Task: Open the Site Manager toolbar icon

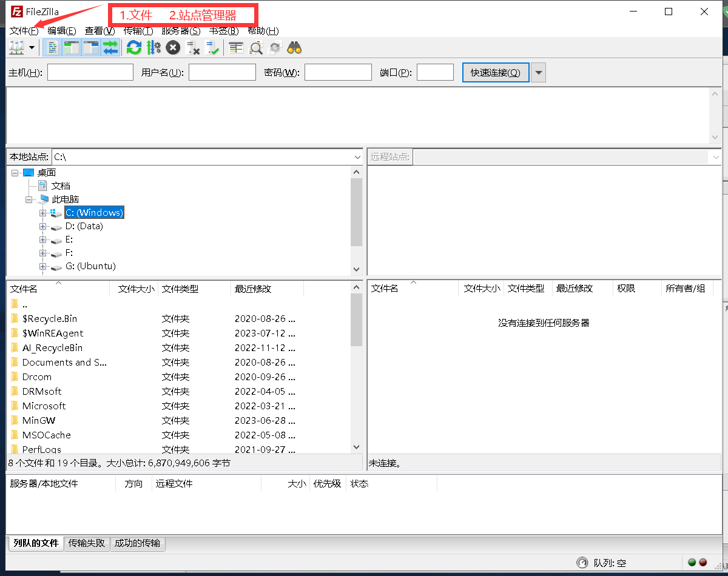Action: tap(16, 47)
